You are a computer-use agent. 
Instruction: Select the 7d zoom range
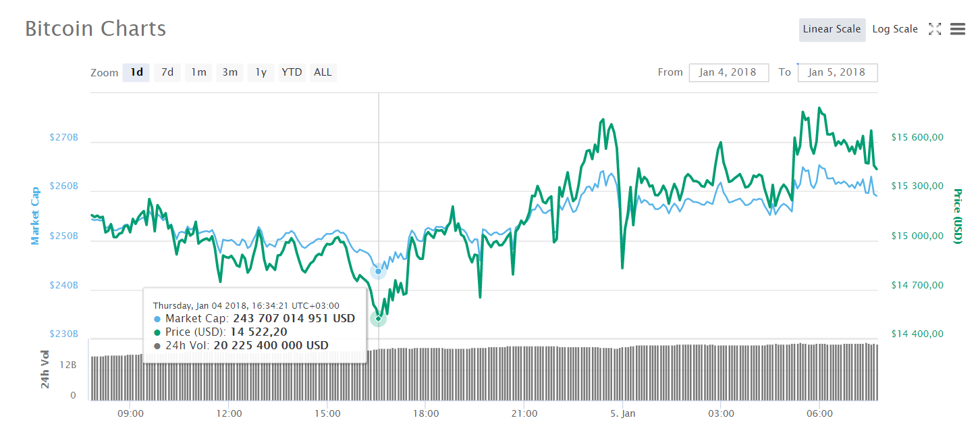pos(167,72)
